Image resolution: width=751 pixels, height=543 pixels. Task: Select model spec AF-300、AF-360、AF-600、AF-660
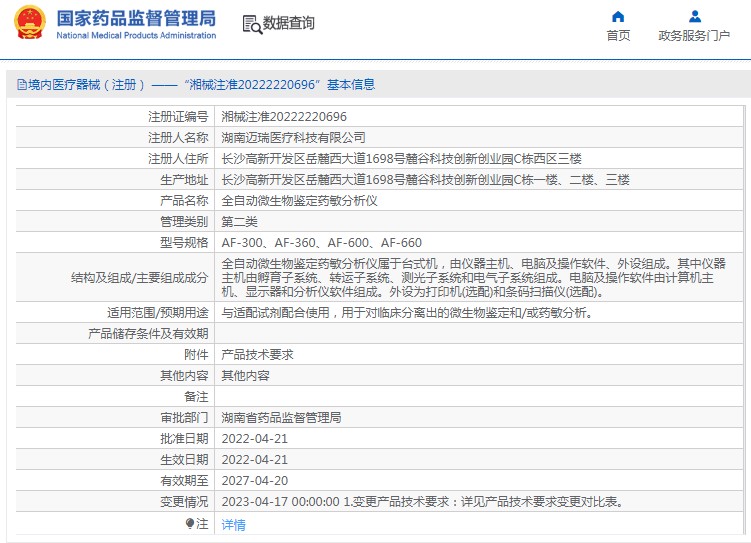[x=321, y=243]
